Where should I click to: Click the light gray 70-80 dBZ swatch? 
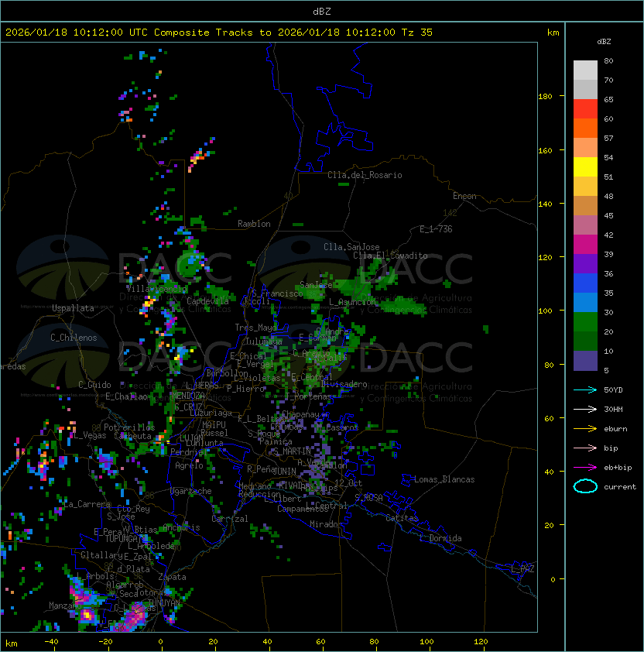click(585, 70)
